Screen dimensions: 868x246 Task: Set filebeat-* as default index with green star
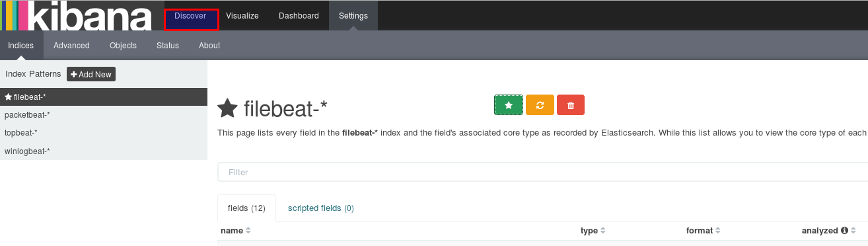(509, 105)
